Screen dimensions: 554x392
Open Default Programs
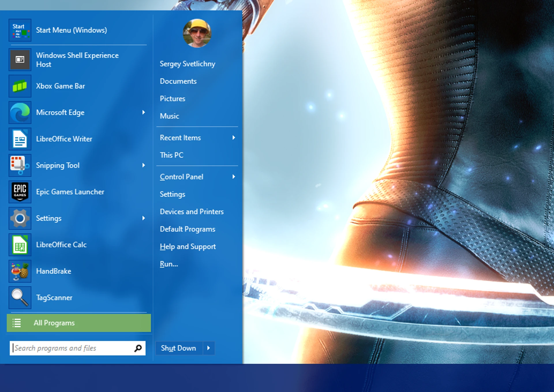point(188,229)
